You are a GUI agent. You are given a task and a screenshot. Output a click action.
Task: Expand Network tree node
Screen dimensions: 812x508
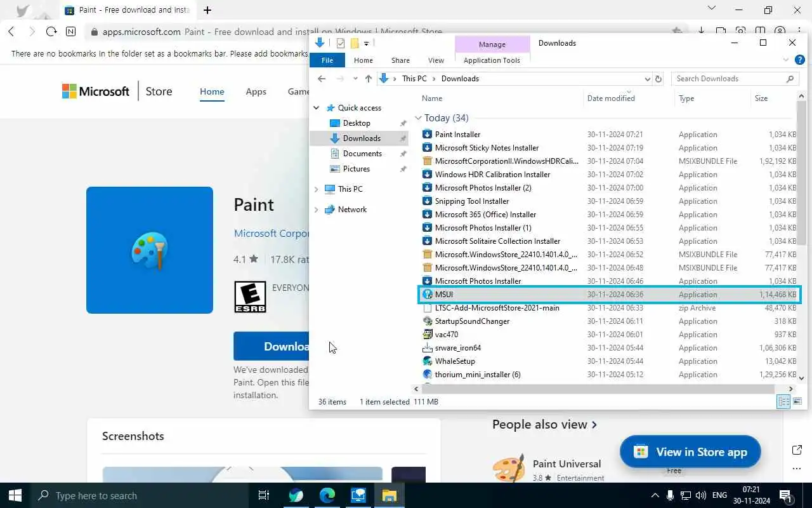[317, 210]
